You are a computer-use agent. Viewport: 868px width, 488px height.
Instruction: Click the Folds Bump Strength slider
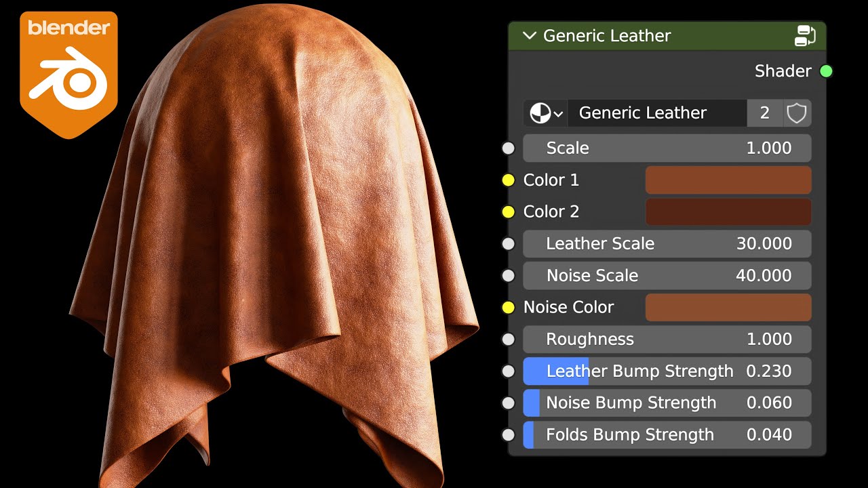pos(667,435)
